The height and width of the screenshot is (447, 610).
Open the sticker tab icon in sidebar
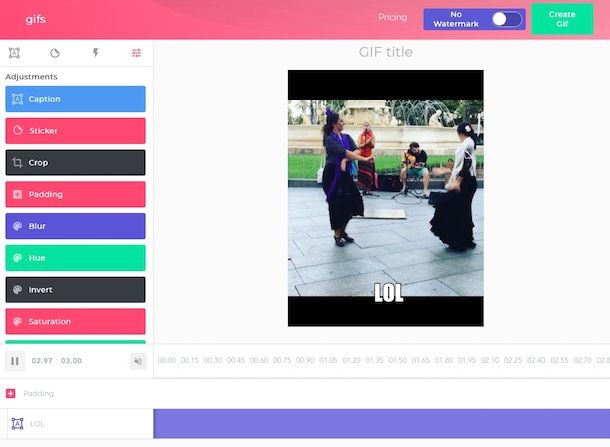55,53
